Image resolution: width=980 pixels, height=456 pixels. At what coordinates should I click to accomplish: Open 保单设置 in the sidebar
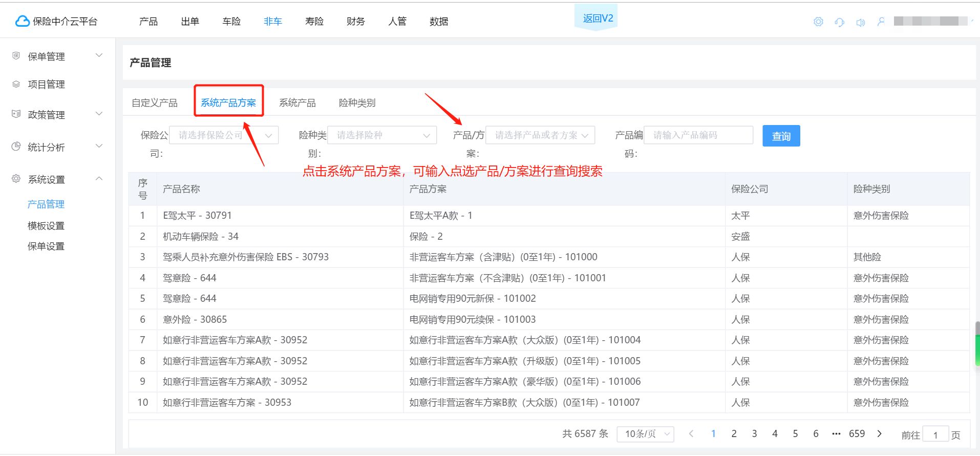point(46,246)
